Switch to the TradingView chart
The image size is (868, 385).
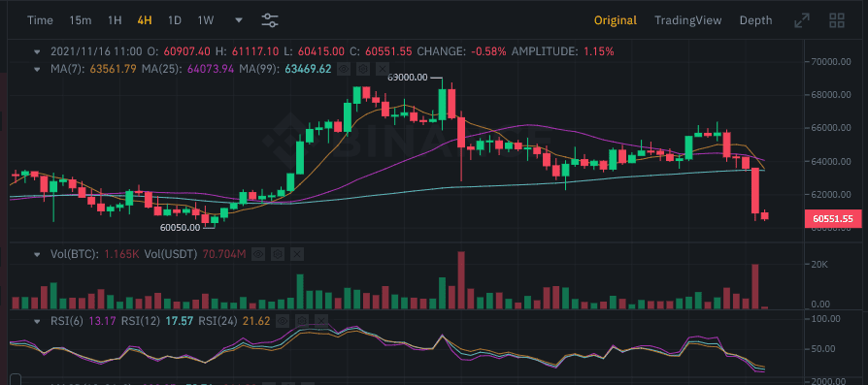tap(688, 20)
